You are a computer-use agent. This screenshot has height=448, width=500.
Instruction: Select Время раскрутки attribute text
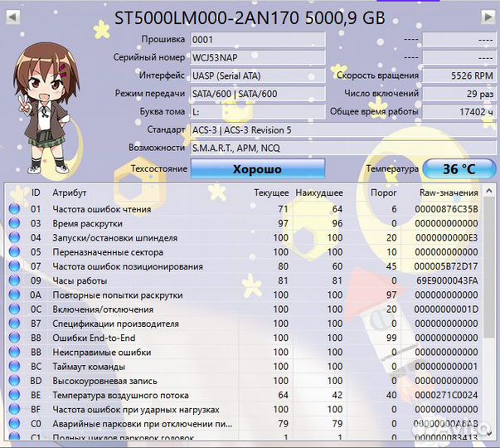(x=87, y=224)
